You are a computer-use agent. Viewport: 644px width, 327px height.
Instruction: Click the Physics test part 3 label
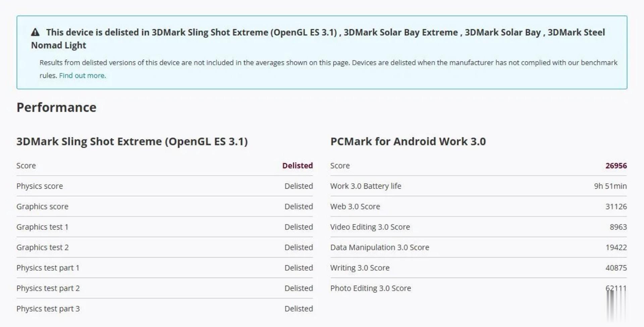coord(48,309)
